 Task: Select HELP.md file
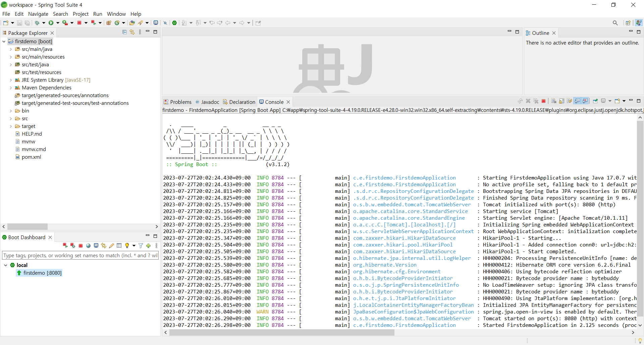[32, 134]
